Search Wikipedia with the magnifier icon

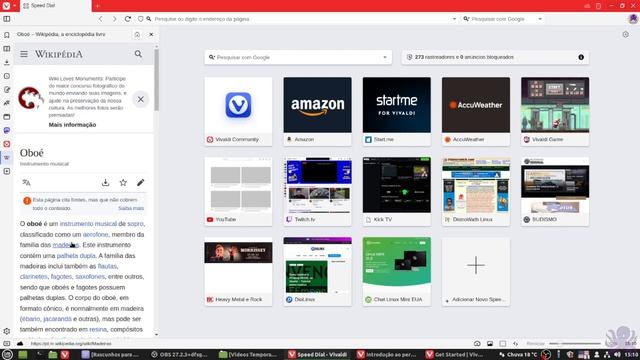point(138,54)
